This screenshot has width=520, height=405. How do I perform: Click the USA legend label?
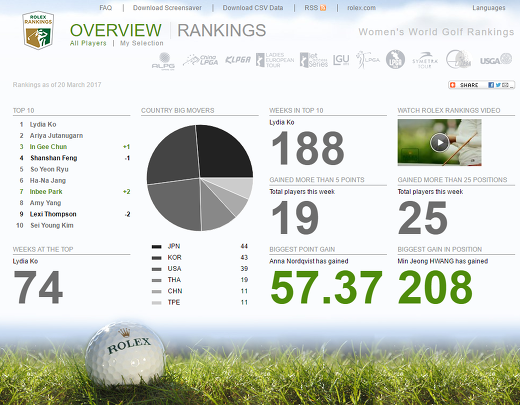coord(174,269)
